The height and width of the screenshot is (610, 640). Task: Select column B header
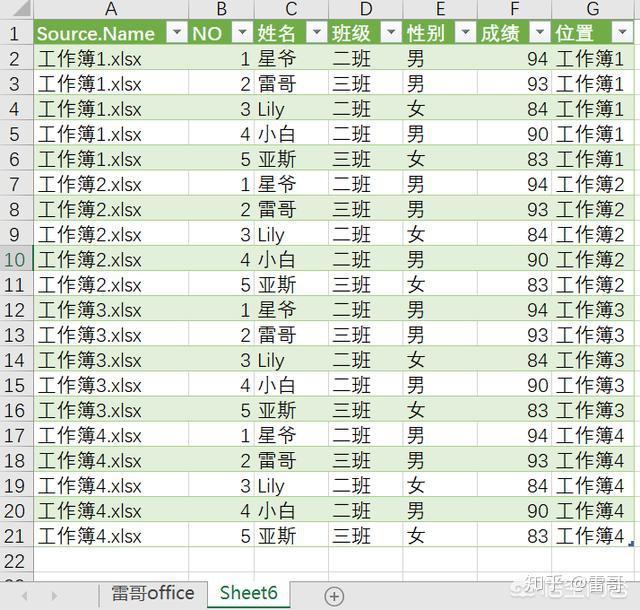click(222, 9)
